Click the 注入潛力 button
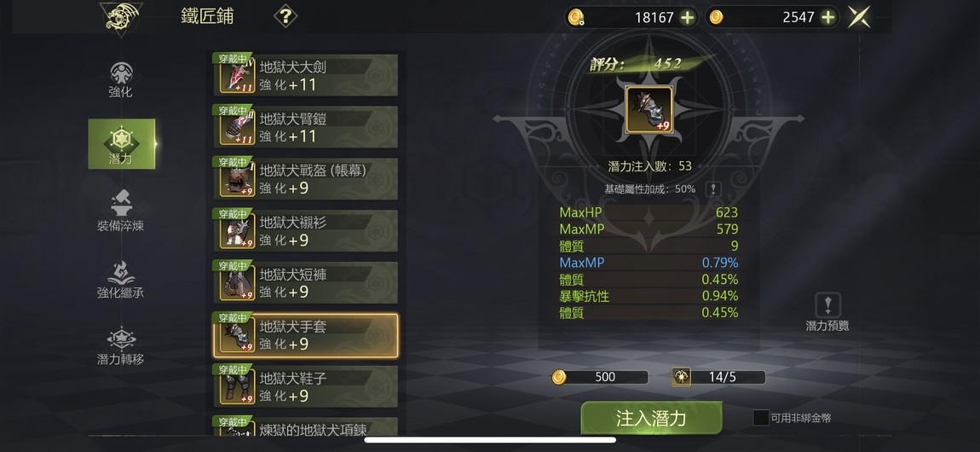 (x=651, y=418)
